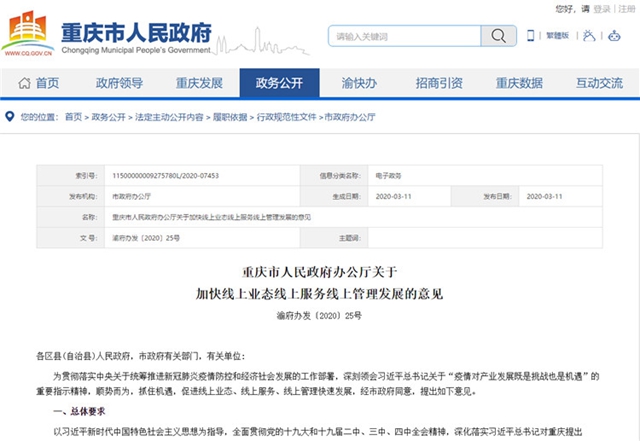The height and width of the screenshot is (441, 640).
Task: Click the magnifier search button
Action: pos(498,36)
